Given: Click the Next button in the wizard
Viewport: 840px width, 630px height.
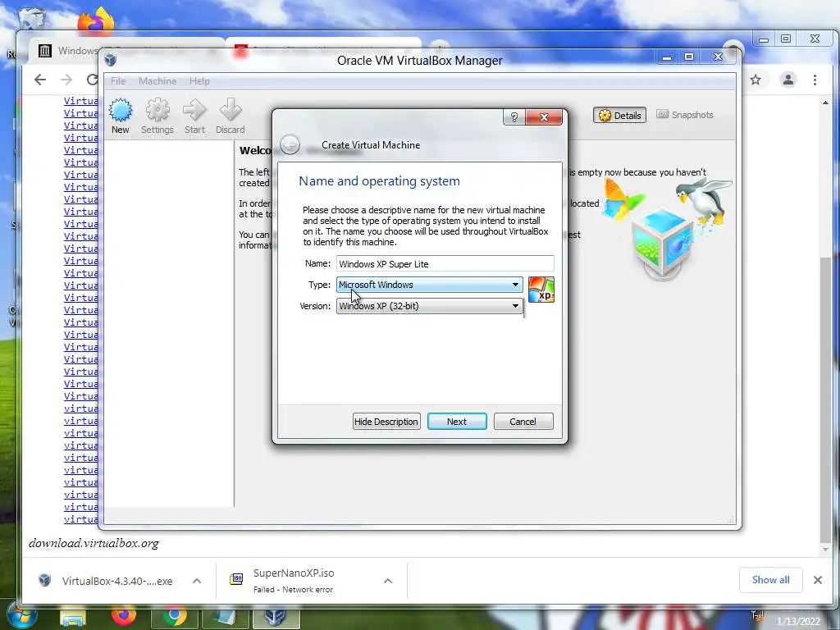Looking at the screenshot, I should [x=457, y=422].
